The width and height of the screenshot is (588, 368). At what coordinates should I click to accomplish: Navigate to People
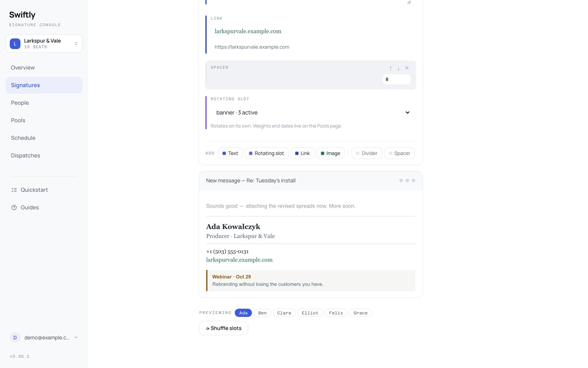[x=44, y=103]
